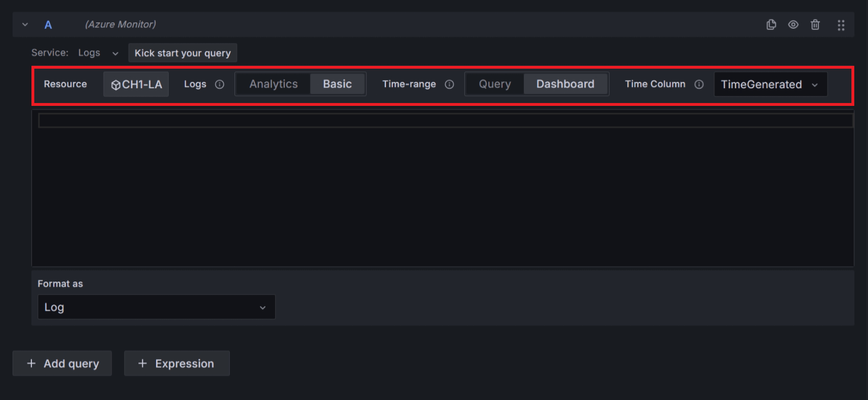
Task: Click the Resource label
Action: 65,84
